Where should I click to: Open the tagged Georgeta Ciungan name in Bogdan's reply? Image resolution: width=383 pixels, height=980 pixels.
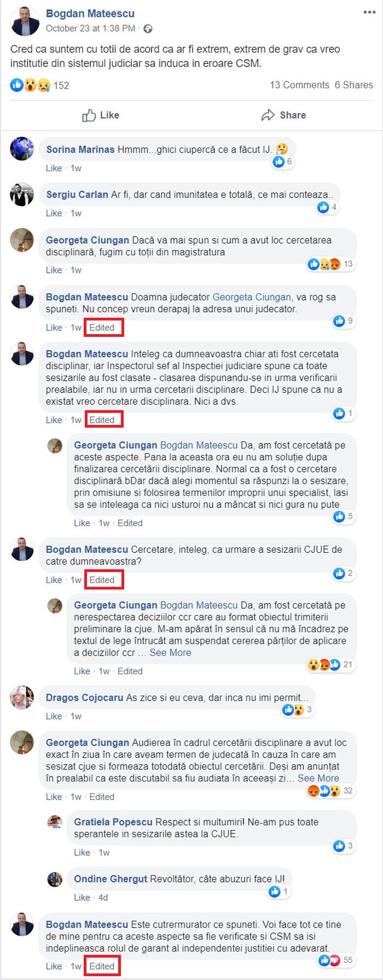pos(252,297)
